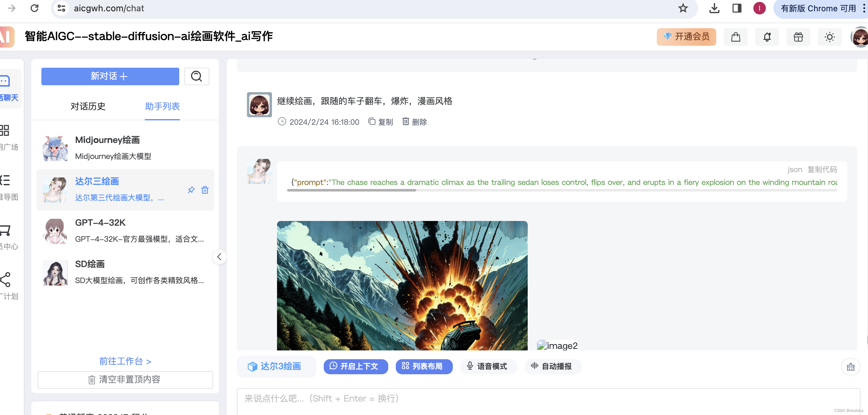The image size is (868, 415).
Task: Open notifications bell icon
Action: [766, 37]
